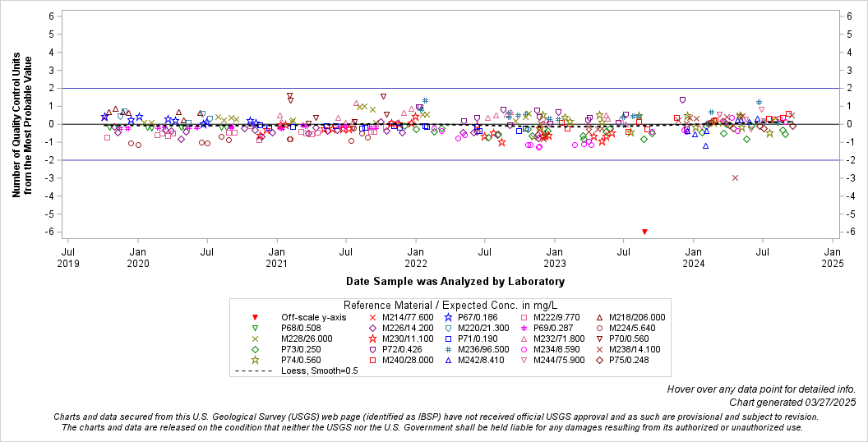
Task: Click the 'Chart generated 03/27/2025' text
Action: coord(792,403)
